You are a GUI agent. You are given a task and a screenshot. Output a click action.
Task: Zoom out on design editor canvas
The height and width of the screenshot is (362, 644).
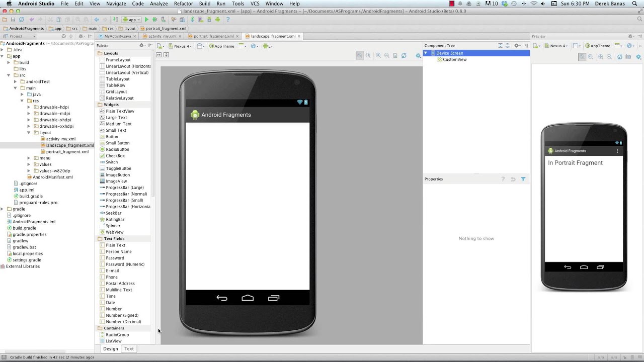387,56
